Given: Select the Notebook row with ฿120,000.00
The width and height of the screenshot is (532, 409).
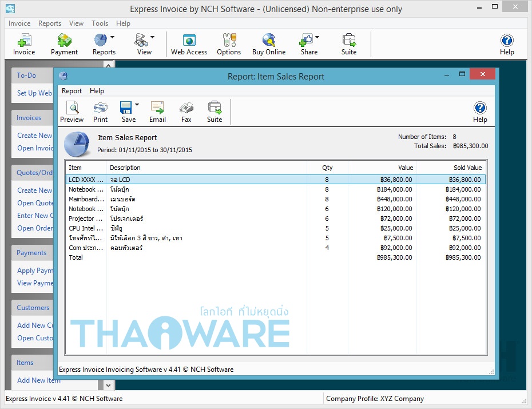Looking at the screenshot, I should (276, 209).
